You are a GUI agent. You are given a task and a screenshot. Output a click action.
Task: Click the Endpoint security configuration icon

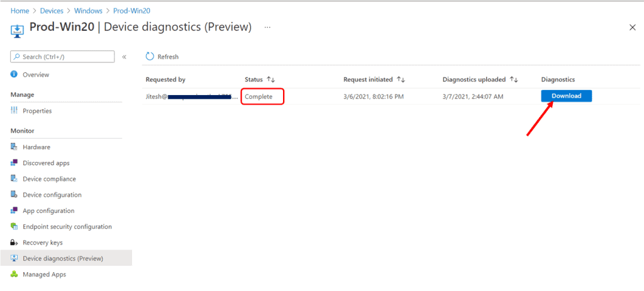coord(14,226)
